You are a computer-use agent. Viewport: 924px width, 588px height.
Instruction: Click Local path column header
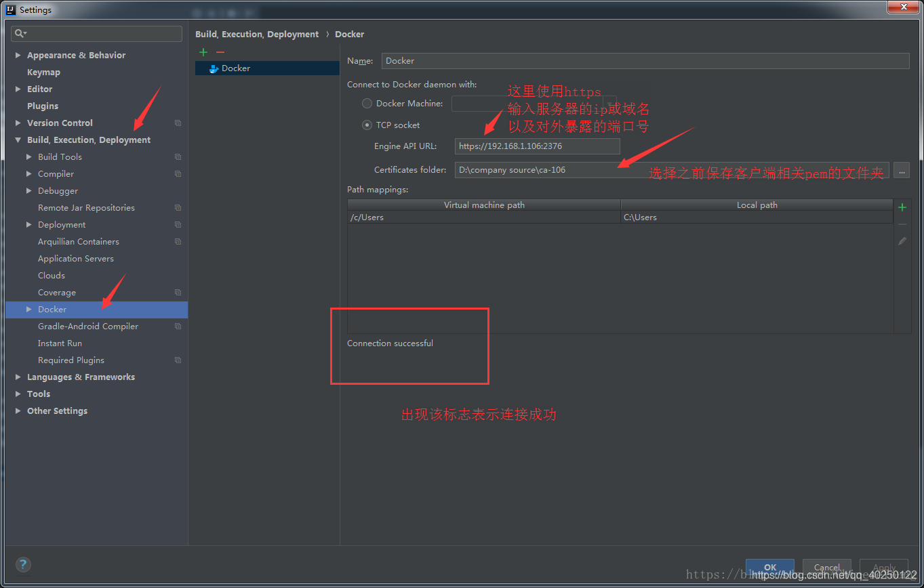click(757, 205)
